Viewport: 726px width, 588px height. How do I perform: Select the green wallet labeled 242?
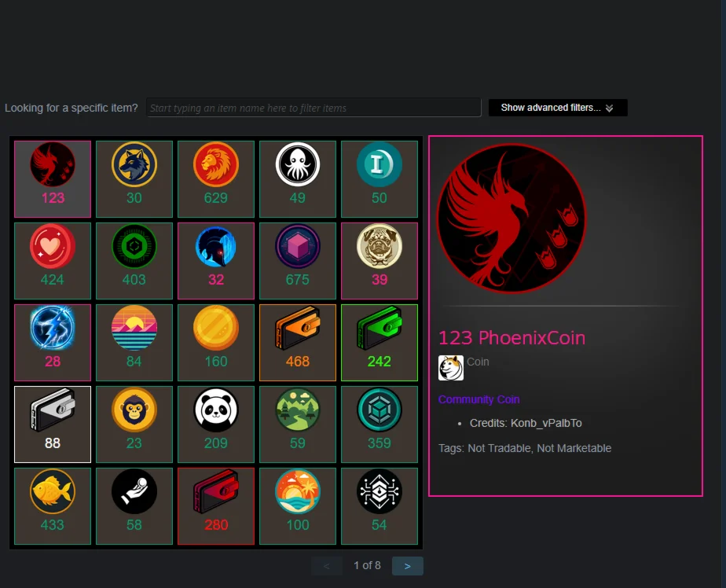point(379,343)
